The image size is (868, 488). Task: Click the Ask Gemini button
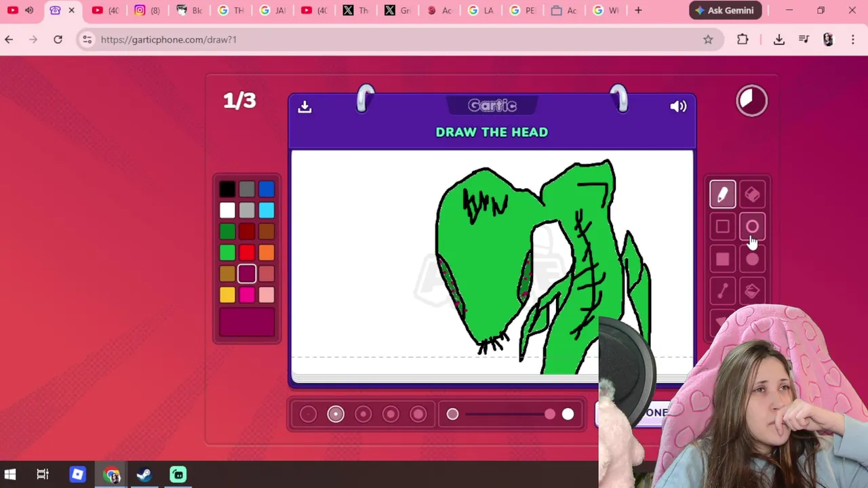point(725,10)
